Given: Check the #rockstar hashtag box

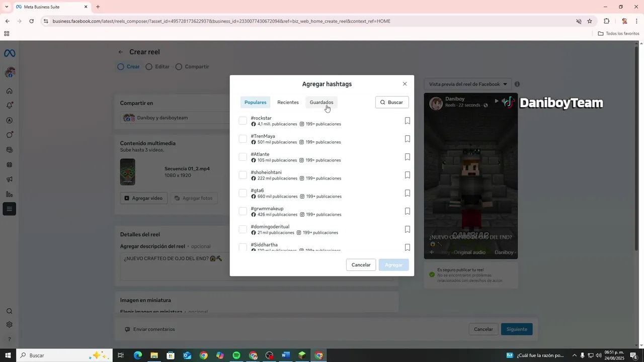Looking at the screenshot, I should click(x=243, y=121).
